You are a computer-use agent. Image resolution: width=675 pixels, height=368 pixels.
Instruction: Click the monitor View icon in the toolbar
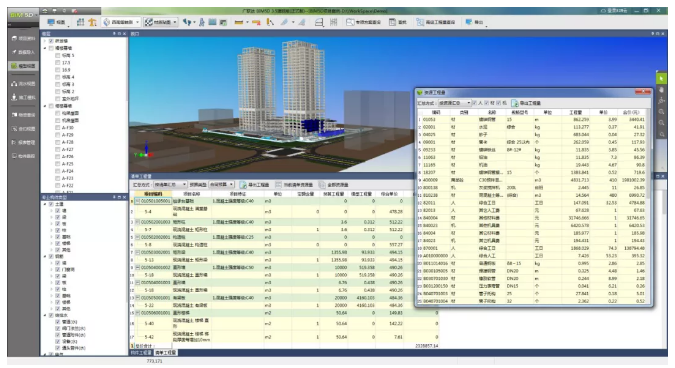coord(57,22)
